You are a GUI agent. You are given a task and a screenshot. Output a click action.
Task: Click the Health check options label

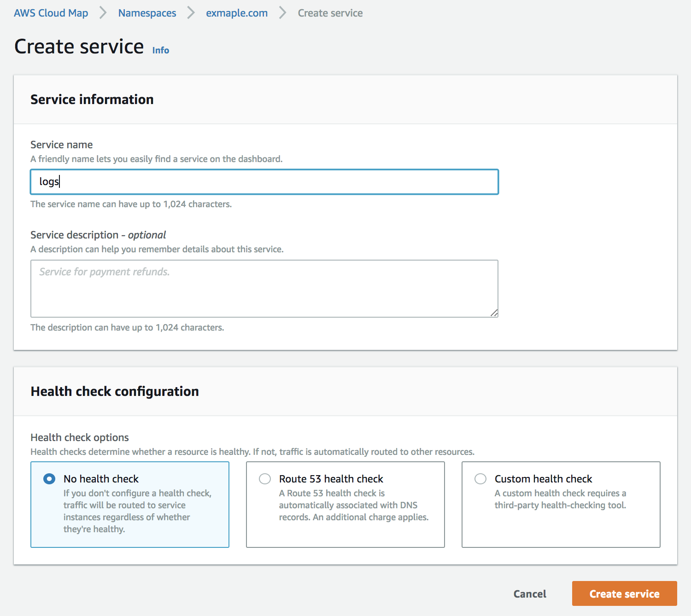pyautogui.click(x=79, y=437)
